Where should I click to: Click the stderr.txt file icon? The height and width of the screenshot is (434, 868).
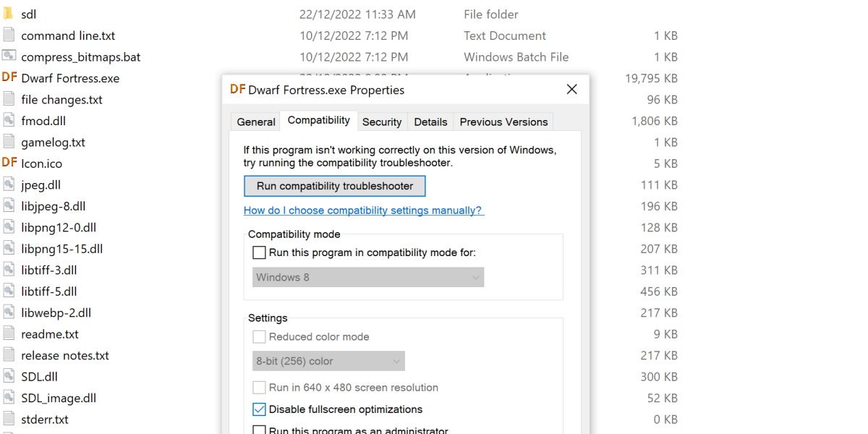tap(9, 419)
